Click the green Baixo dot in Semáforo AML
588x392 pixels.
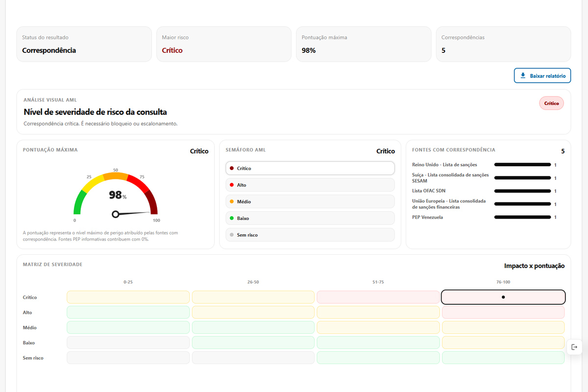point(232,218)
